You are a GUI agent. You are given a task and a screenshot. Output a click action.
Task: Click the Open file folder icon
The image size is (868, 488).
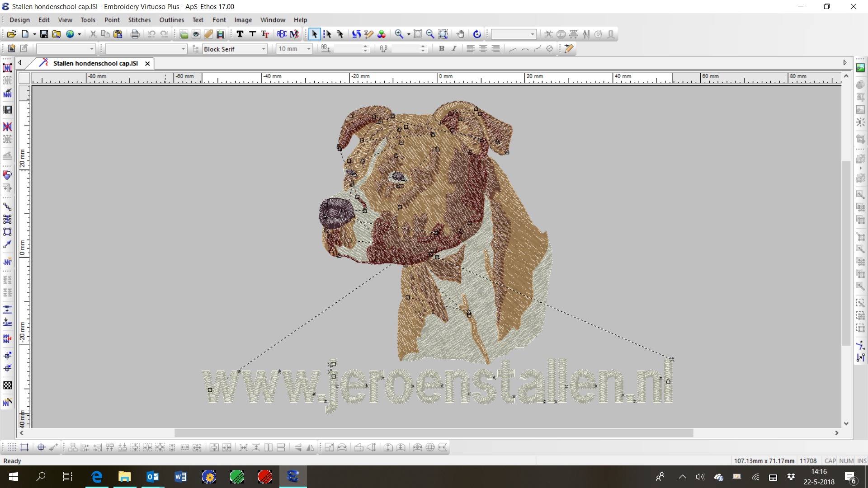pos(12,34)
